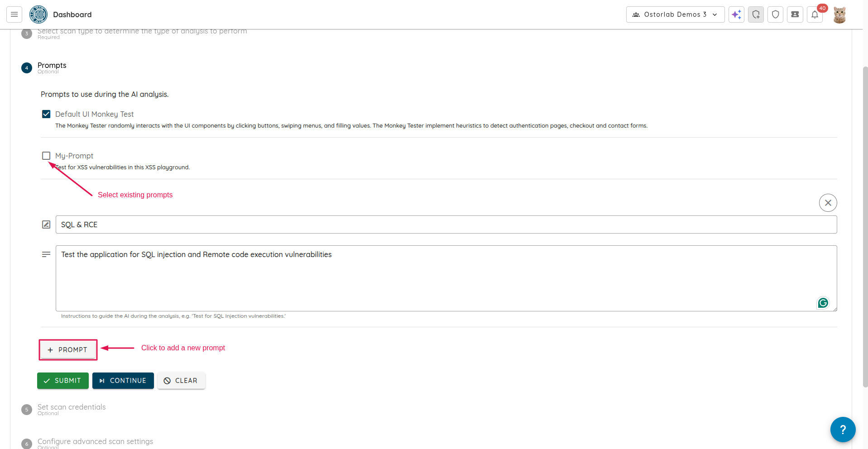Go to step 3 Select scan type
The width and height of the screenshot is (868, 449).
[142, 32]
